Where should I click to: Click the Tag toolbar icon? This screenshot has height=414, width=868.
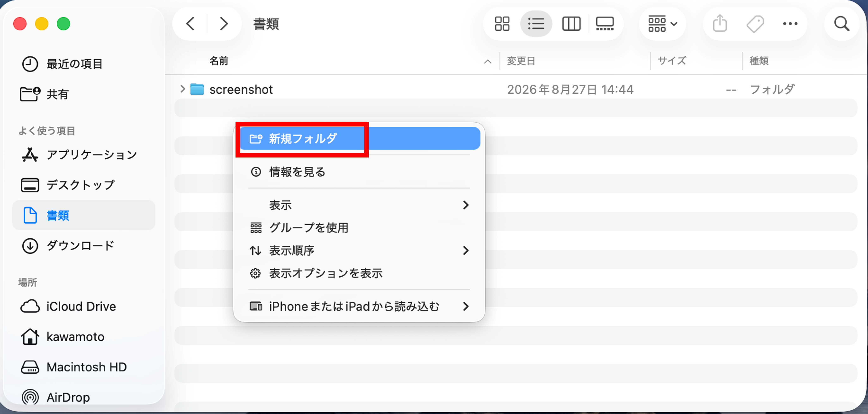[755, 24]
